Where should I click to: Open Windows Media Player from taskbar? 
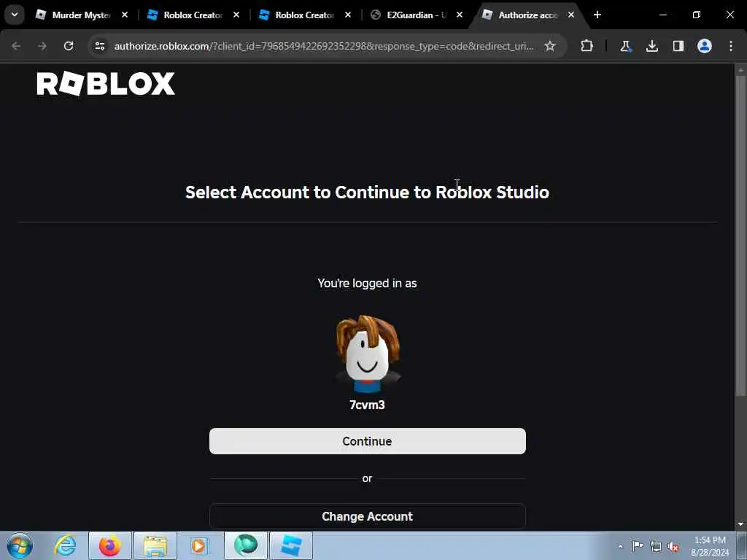(200, 545)
